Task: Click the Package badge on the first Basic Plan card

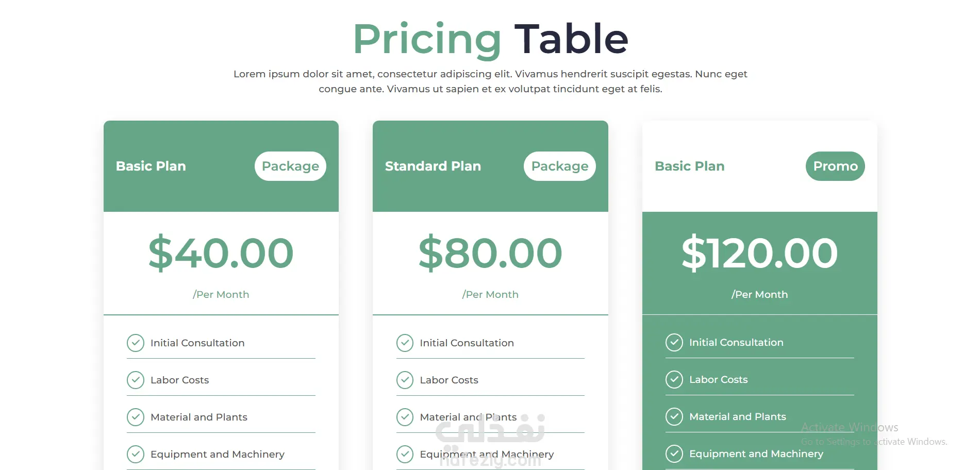Action: tap(290, 166)
